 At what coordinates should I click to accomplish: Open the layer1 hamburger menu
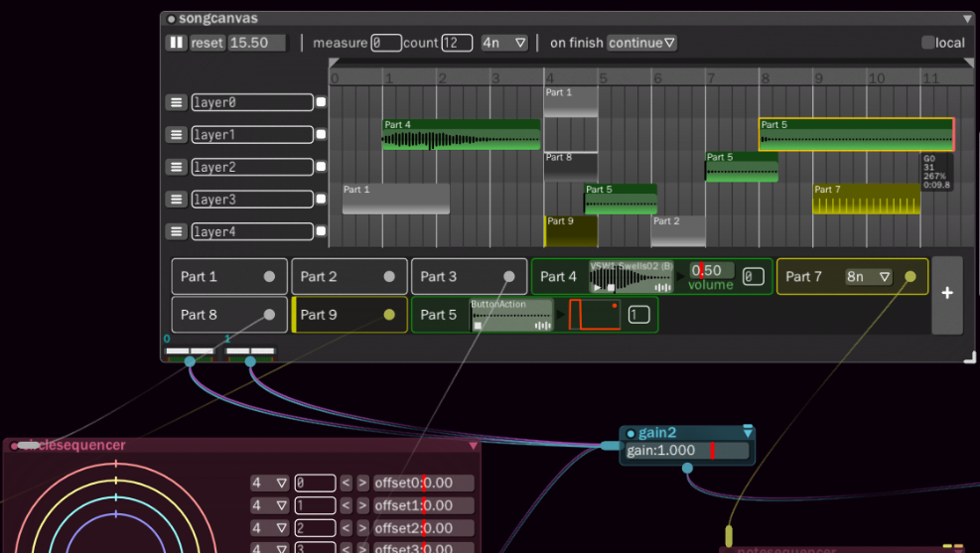177,134
